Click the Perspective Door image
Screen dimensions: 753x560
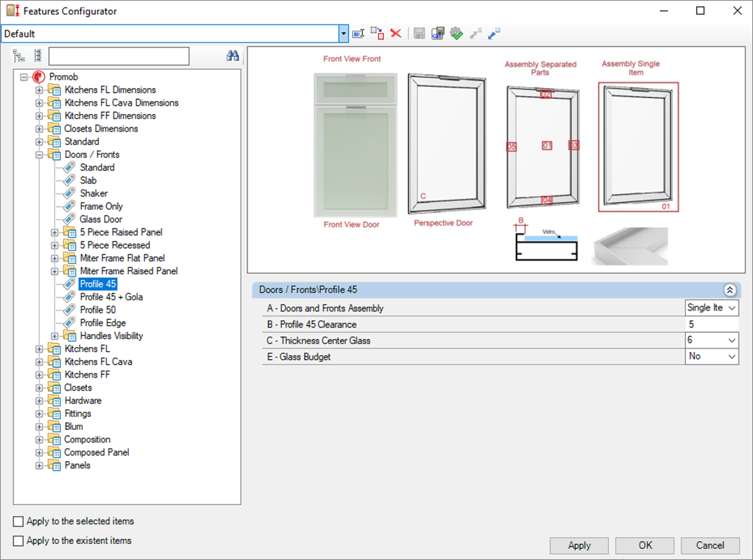coord(446,144)
